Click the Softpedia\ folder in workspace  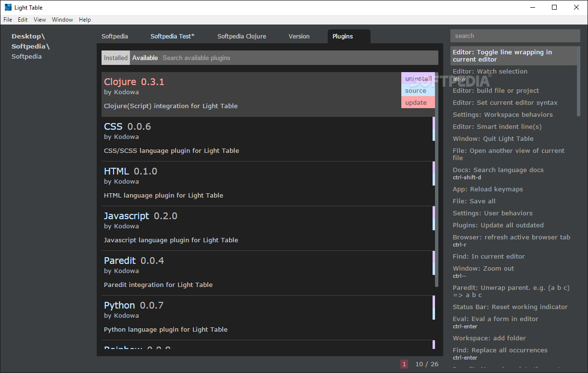[30, 47]
